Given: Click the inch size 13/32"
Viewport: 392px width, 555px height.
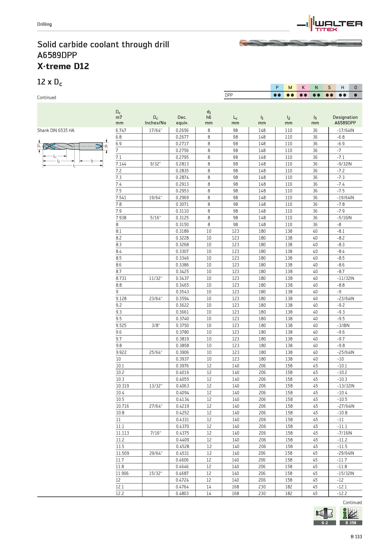Looking at the screenshot, I should click(156, 386).
